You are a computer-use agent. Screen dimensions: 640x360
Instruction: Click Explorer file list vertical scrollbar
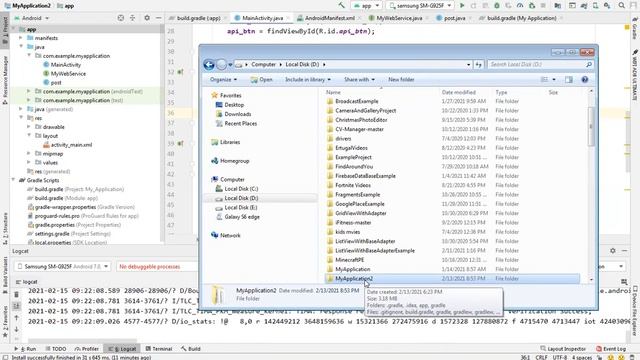(591, 127)
